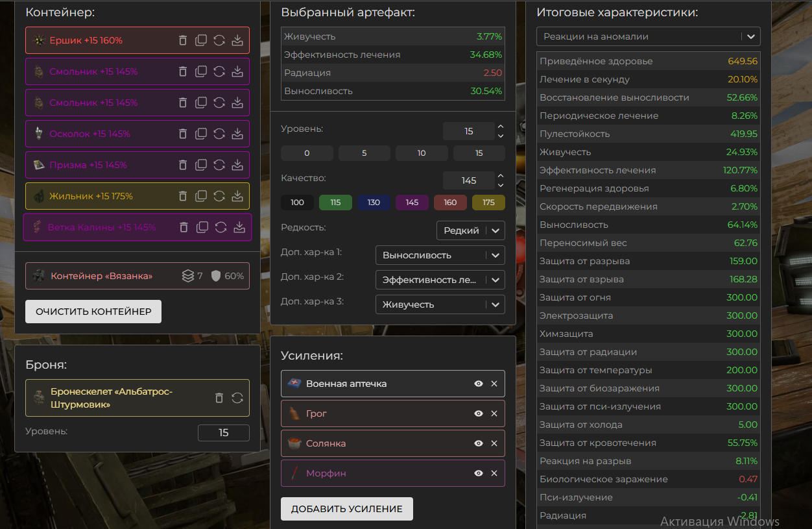Screen dimensions: 812x529
Task: Toggle visibility of Военная аптечка boost
Action: point(479,384)
